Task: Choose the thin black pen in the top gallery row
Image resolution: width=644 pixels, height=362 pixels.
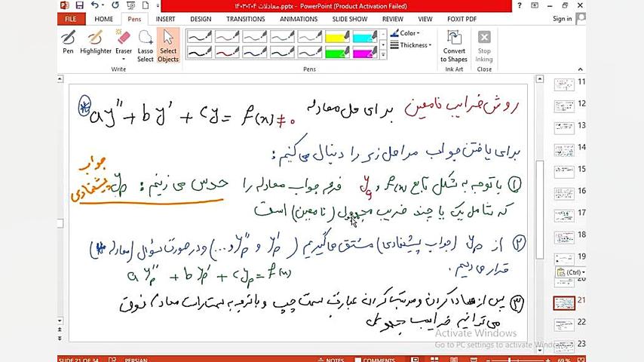Action: (199, 36)
